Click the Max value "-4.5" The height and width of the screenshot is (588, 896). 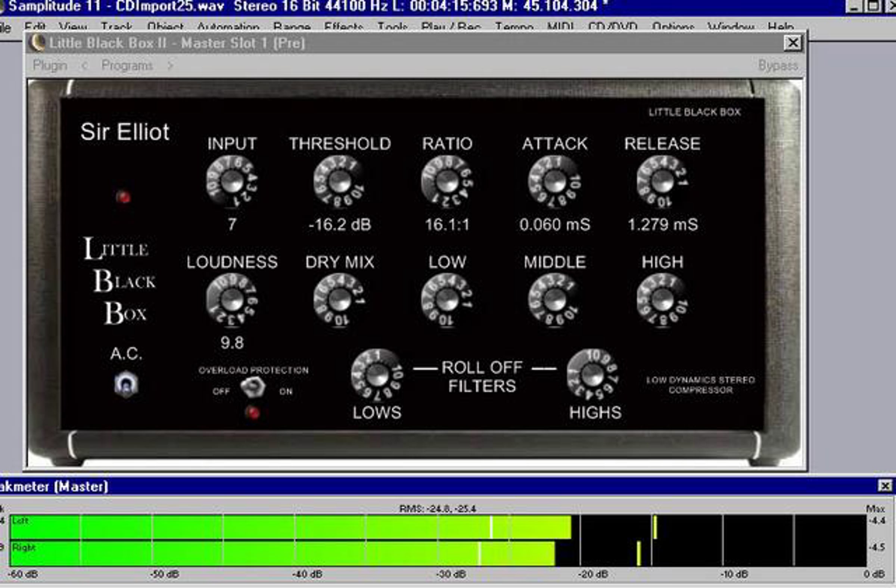click(x=877, y=547)
